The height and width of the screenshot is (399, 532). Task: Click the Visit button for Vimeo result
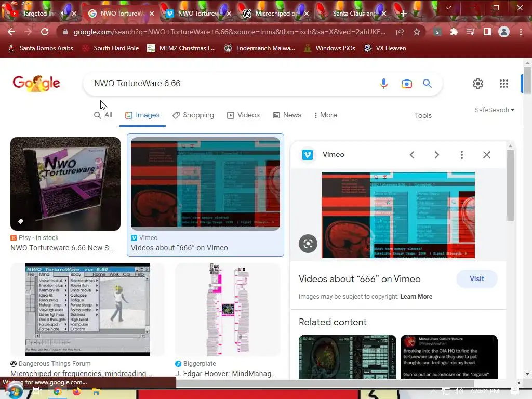pyautogui.click(x=477, y=278)
